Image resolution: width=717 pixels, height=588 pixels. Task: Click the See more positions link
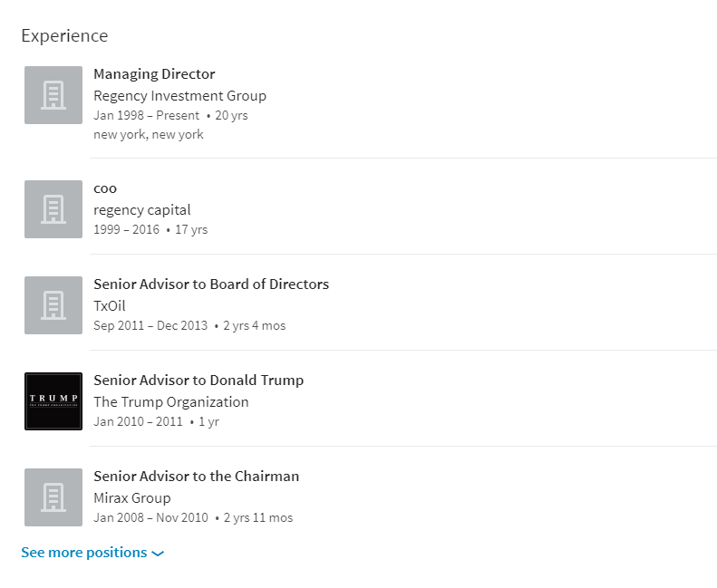click(84, 553)
